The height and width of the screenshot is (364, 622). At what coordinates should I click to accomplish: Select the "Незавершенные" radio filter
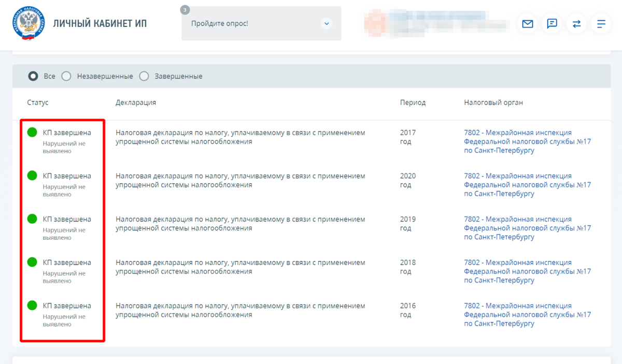pos(66,76)
